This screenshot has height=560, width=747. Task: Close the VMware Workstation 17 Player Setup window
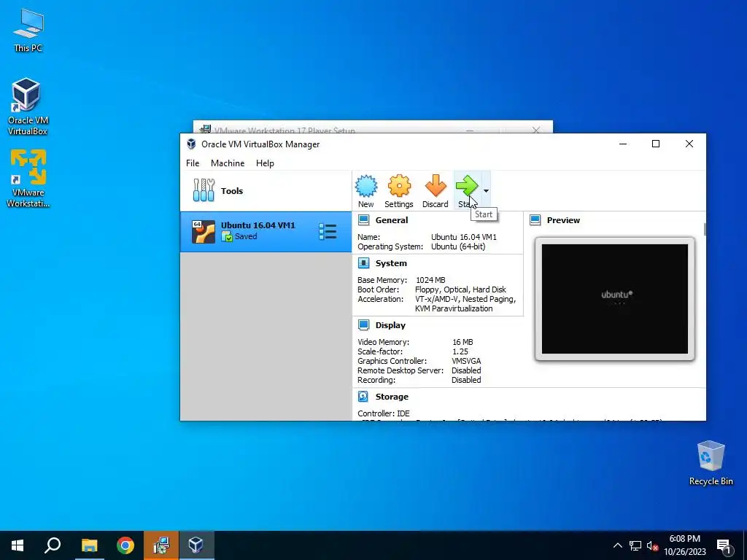[536, 130]
